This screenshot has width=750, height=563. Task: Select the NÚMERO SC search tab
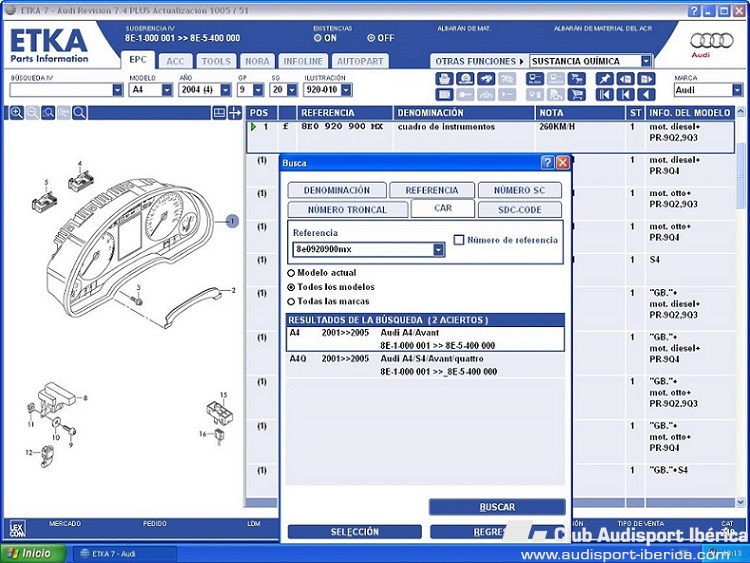(519, 190)
